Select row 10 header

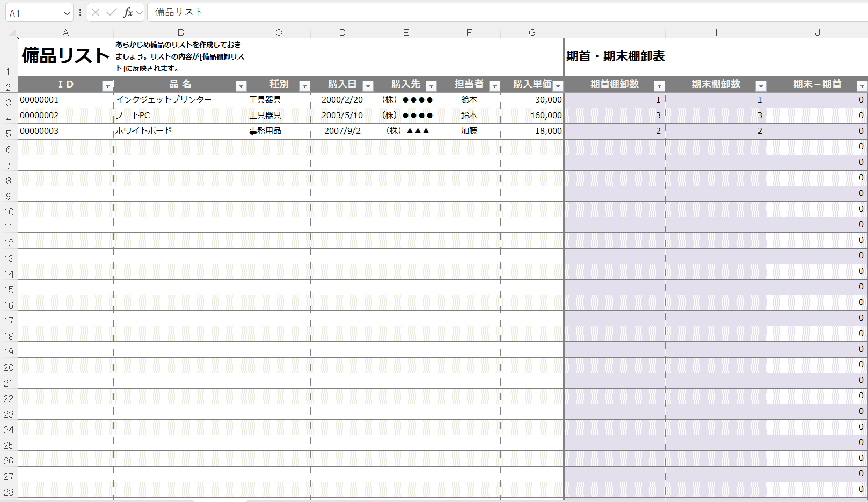tap(9, 212)
